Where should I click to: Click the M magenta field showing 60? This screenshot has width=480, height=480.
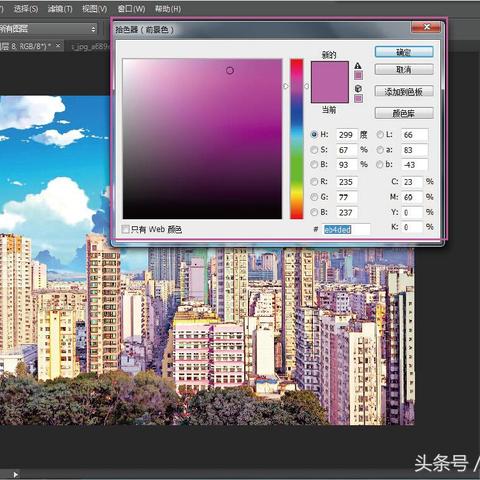(x=412, y=197)
